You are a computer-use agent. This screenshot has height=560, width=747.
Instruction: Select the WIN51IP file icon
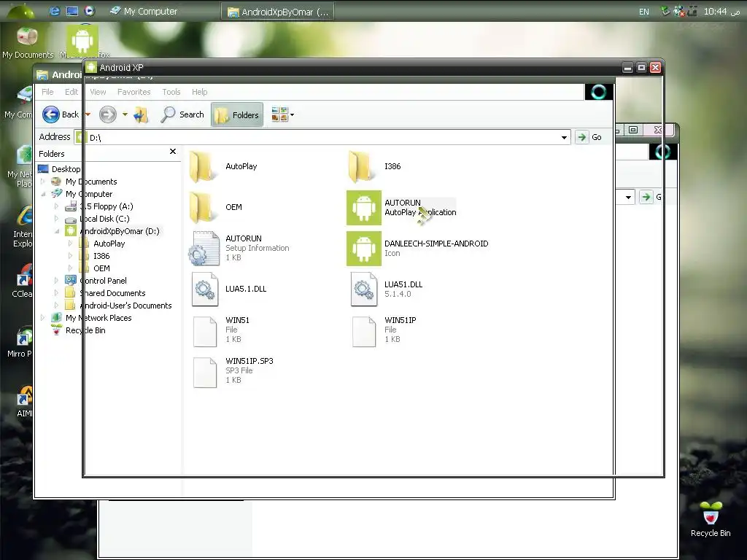pyautogui.click(x=364, y=332)
